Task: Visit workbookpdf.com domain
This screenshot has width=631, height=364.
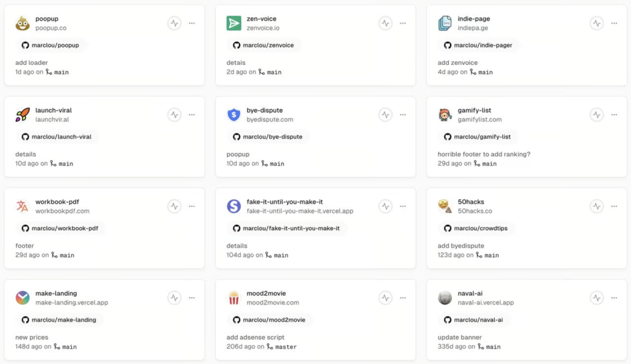Action: (63, 211)
